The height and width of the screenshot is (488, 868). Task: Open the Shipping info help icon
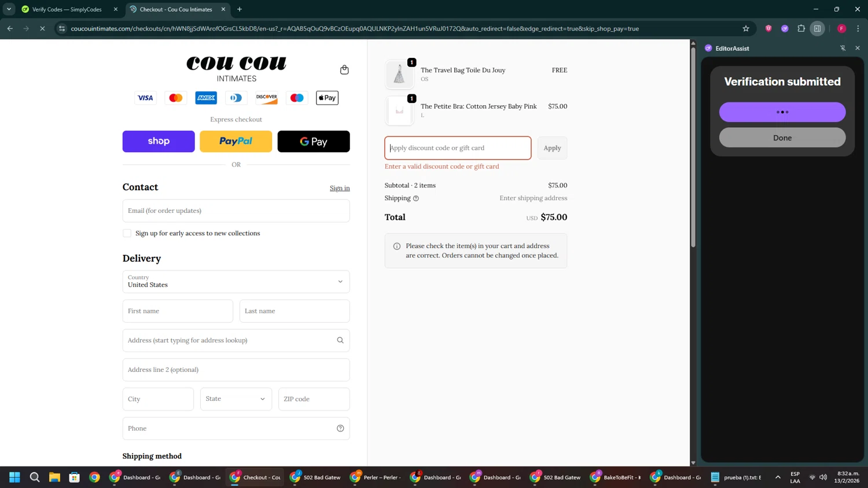416,198
